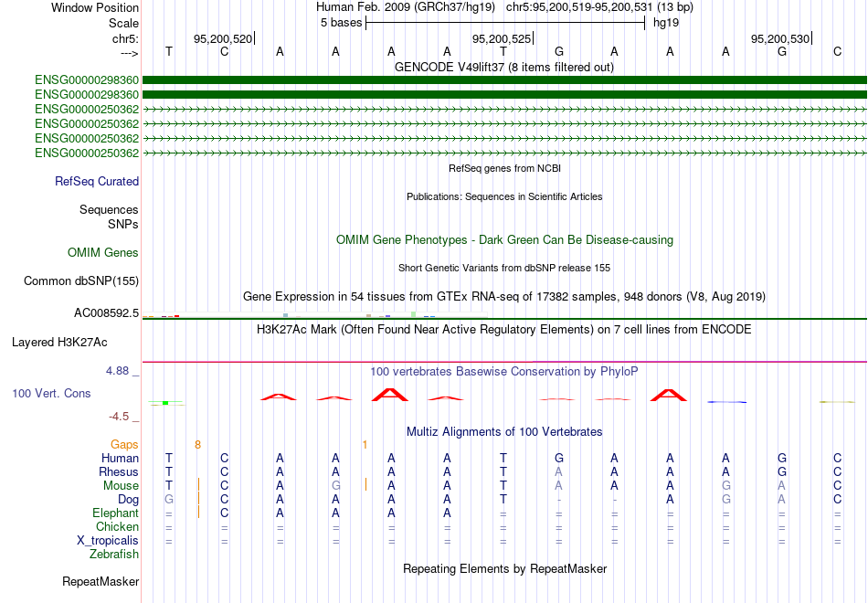Click the hg19 assembly label beside scale bar
This screenshot has width=868, height=603.
click(x=666, y=23)
